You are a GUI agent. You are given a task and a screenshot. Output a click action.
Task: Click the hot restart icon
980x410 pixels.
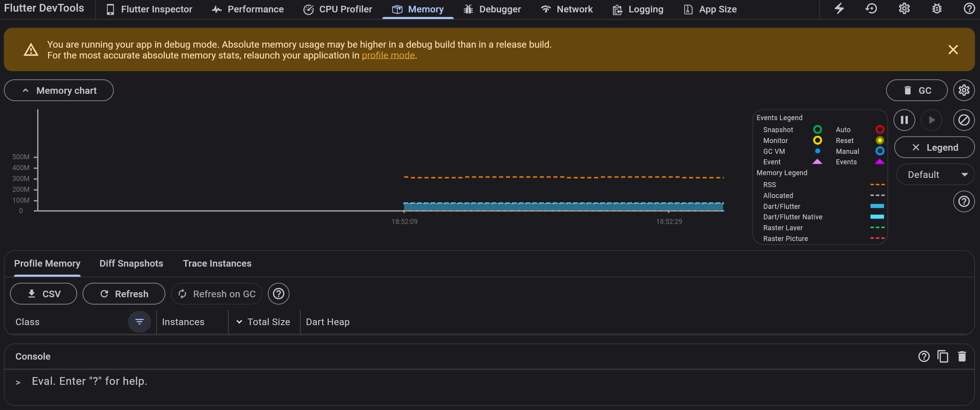(x=871, y=9)
